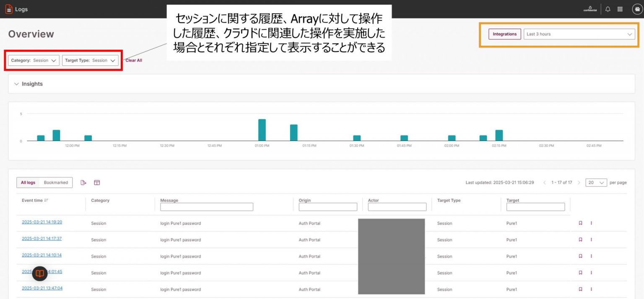The width and height of the screenshot is (644, 299).
Task: Click the user account avatar icon
Action: (636, 9)
